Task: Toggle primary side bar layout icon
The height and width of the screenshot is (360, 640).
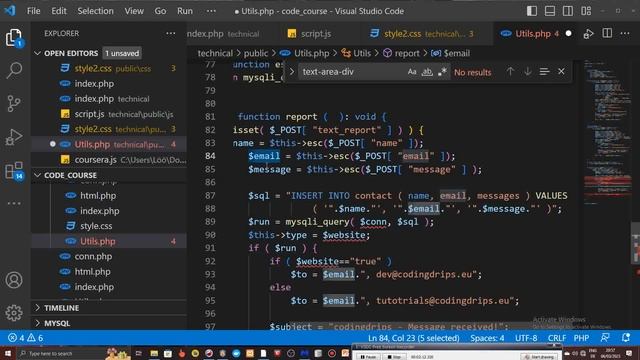Action: tap(532, 11)
